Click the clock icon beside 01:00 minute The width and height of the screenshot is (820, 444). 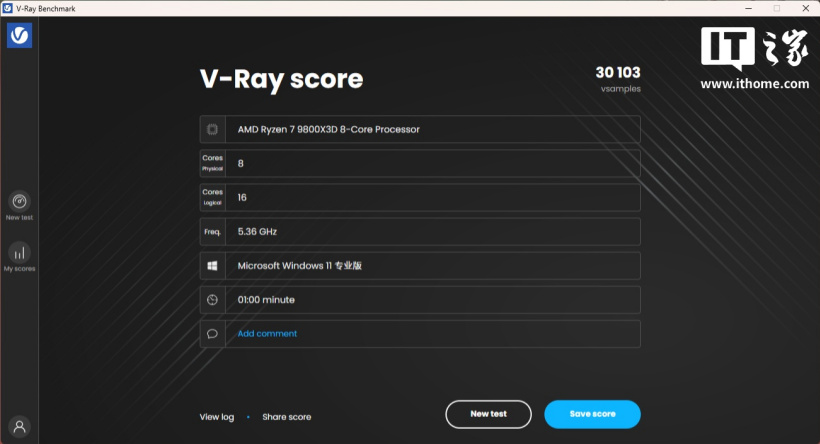click(212, 300)
